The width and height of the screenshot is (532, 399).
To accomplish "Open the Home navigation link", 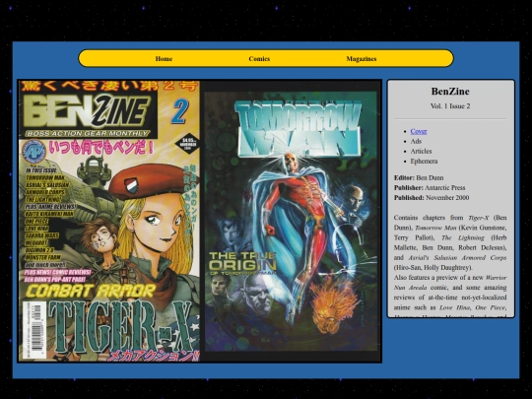I will pyautogui.click(x=164, y=59).
